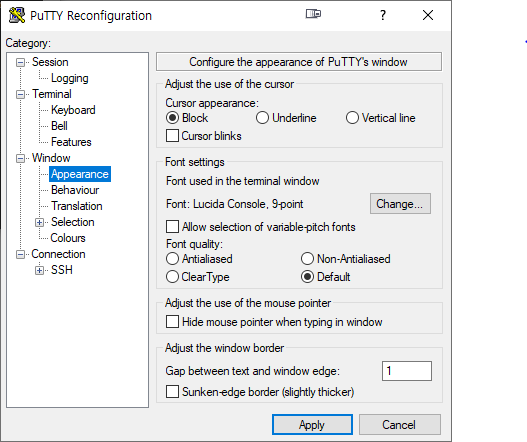
Task: Collapse the Session tree node
Action: click(x=21, y=62)
